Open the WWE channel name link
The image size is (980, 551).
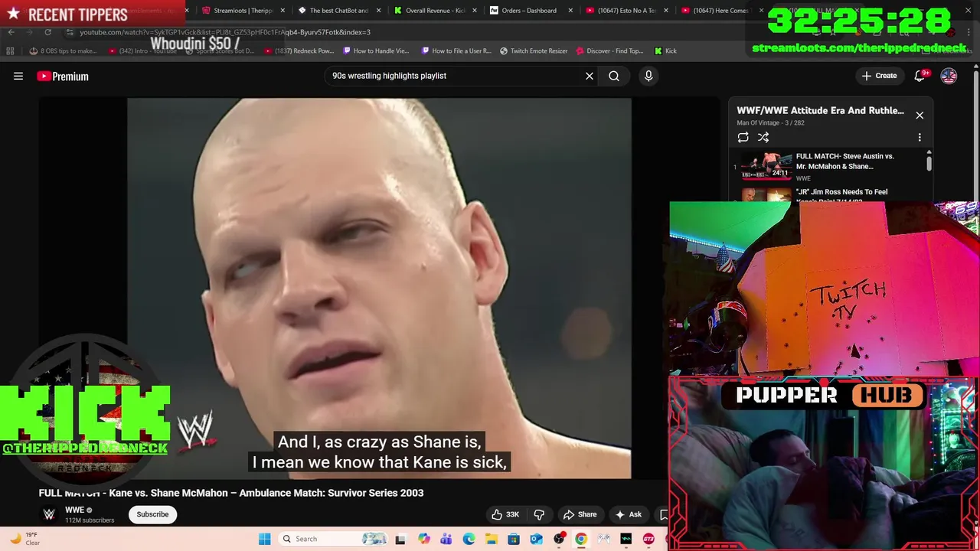(74, 510)
